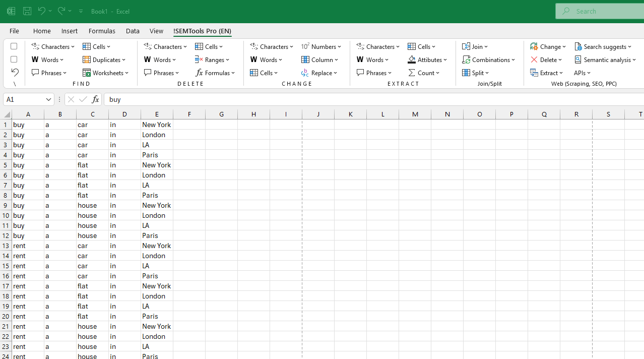
Task: Select the Duplicates tool in Delete group
Action: coord(104,59)
